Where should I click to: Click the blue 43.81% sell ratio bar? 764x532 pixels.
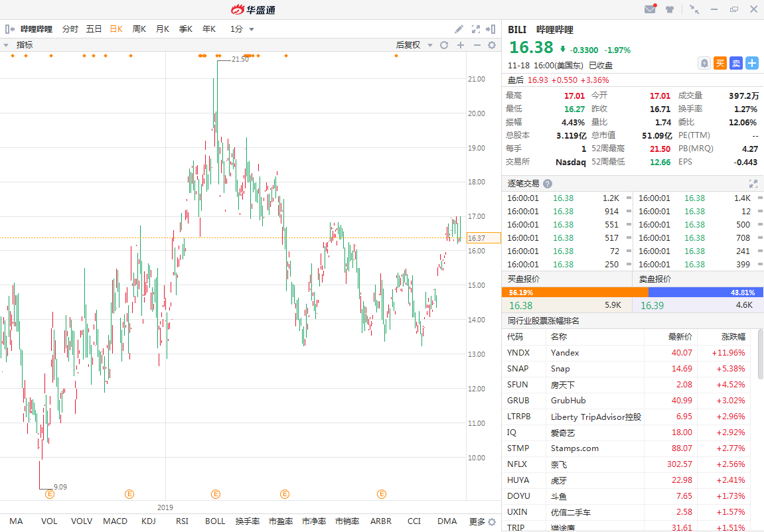pyautogui.click(x=706, y=293)
